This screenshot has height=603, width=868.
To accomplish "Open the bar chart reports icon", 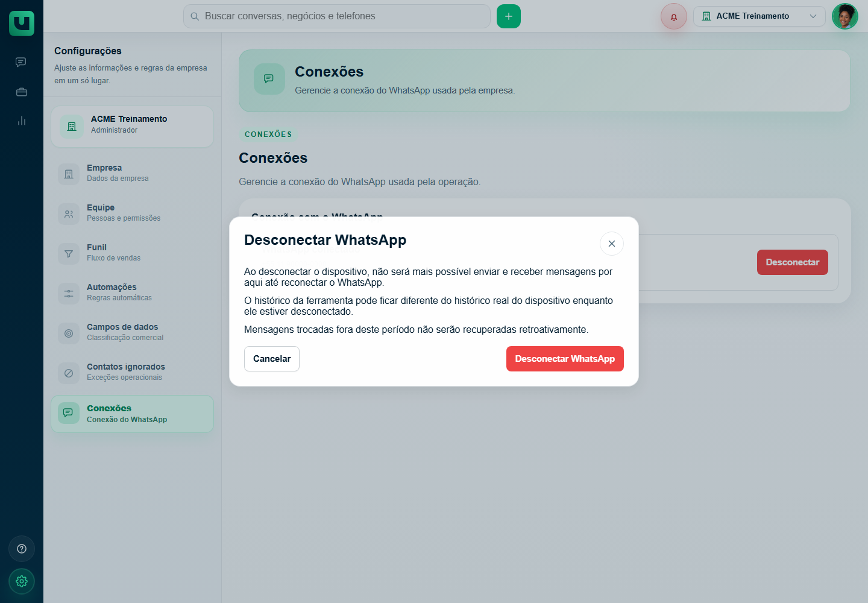I will 22,121.
